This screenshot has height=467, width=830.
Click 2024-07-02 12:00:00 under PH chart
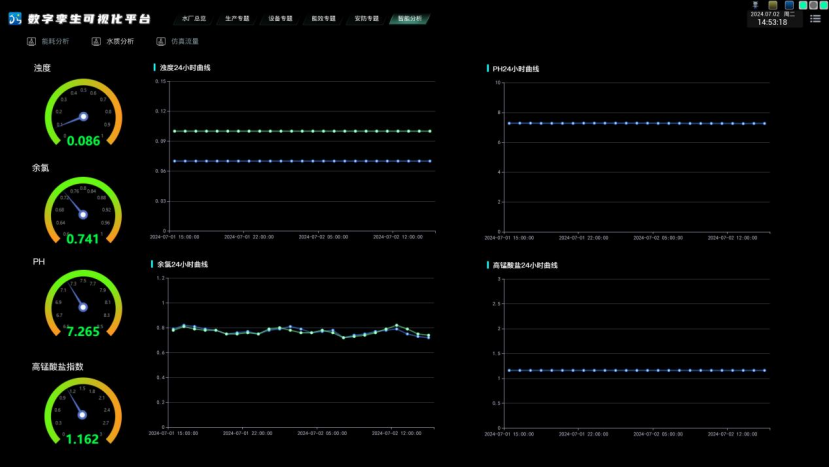(733, 238)
